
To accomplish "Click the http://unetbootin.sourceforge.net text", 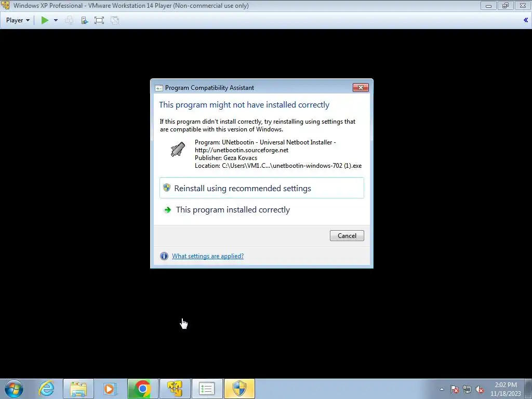I will pyautogui.click(x=242, y=150).
